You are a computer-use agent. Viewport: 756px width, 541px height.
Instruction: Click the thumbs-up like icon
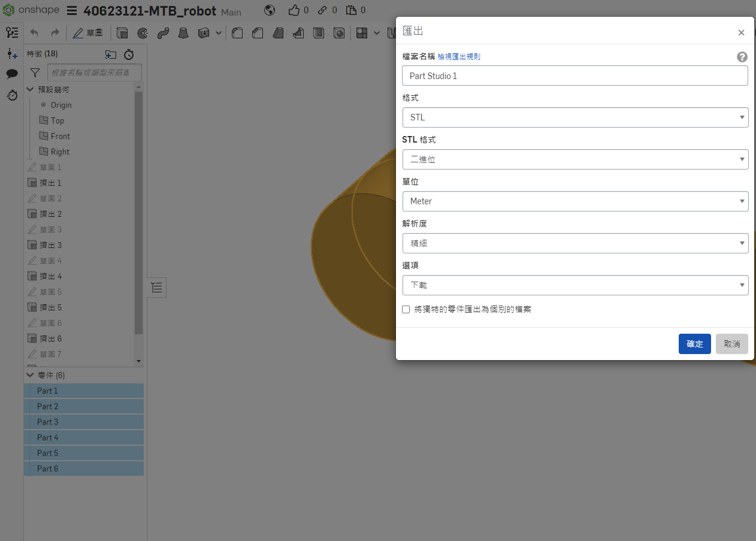tap(294, 10)
